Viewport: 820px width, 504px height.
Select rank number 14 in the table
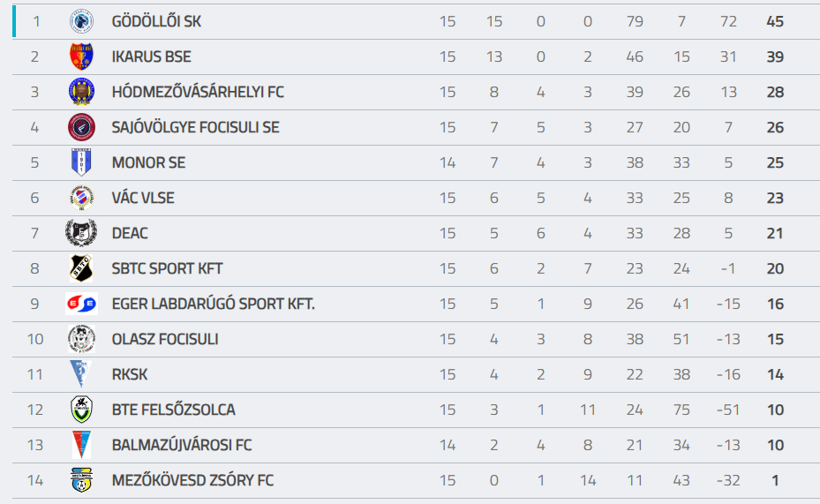coord(35,480)
